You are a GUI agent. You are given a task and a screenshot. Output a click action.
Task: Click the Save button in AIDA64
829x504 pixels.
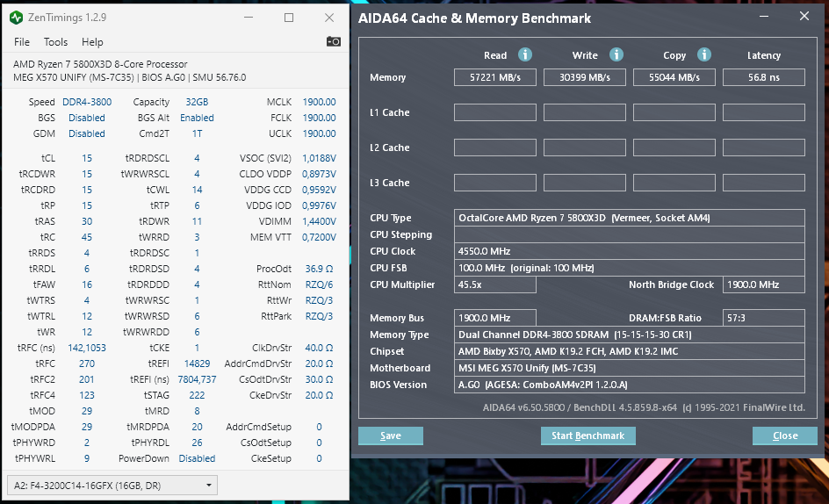click(x=391, y=436)
